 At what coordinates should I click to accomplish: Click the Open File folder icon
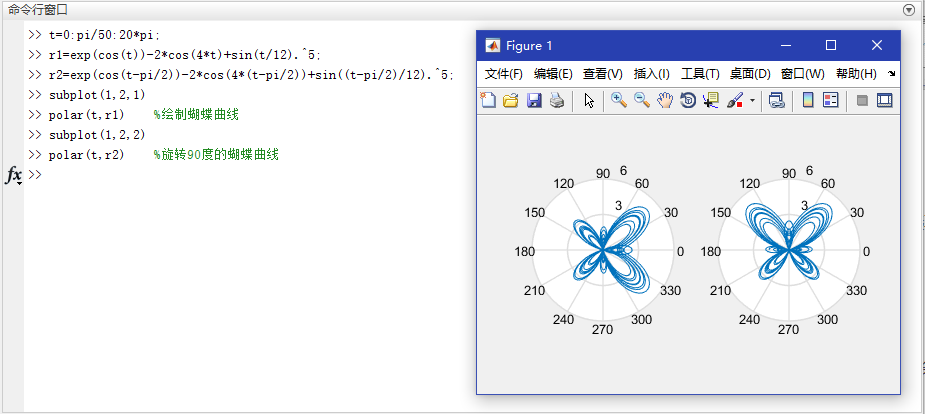pyautogui.click(x=510, y=100)
